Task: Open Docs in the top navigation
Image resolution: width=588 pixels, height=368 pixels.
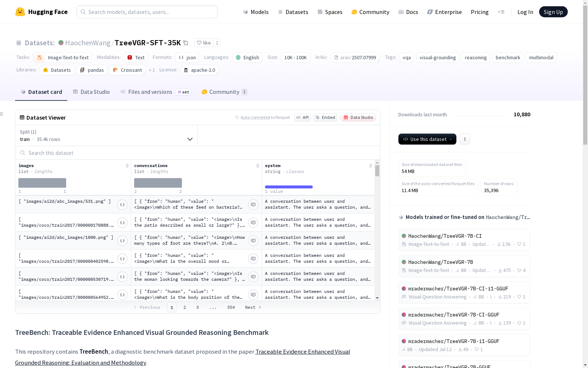Action: point(408,12)
